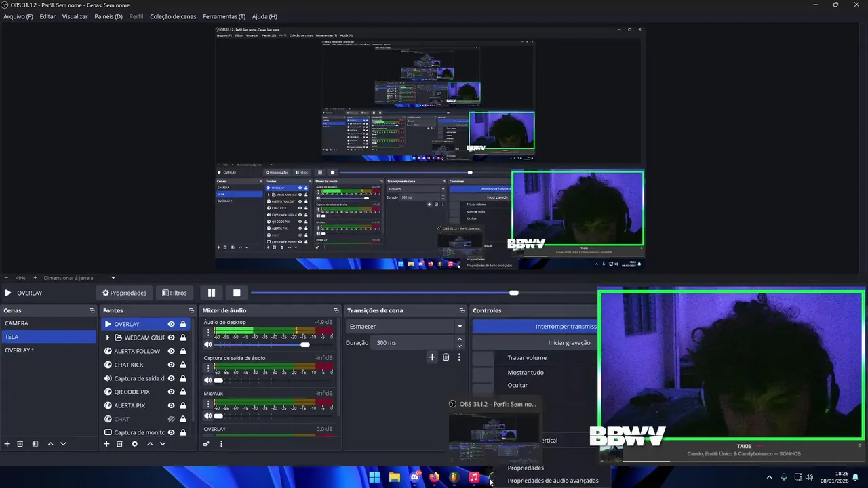The image size is (868, 488).
Task: Pop out the Cenas dock panel
Action: click(92, 310)
